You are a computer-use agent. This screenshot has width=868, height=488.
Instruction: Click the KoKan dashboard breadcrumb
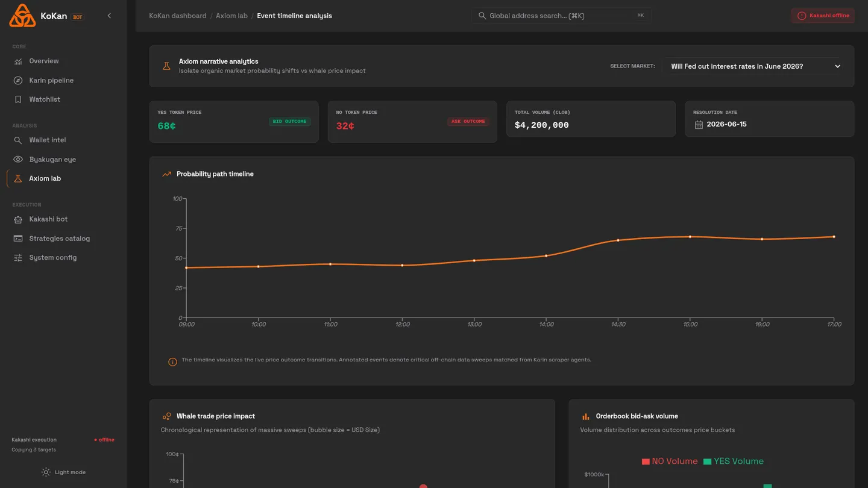pos(178,16)
